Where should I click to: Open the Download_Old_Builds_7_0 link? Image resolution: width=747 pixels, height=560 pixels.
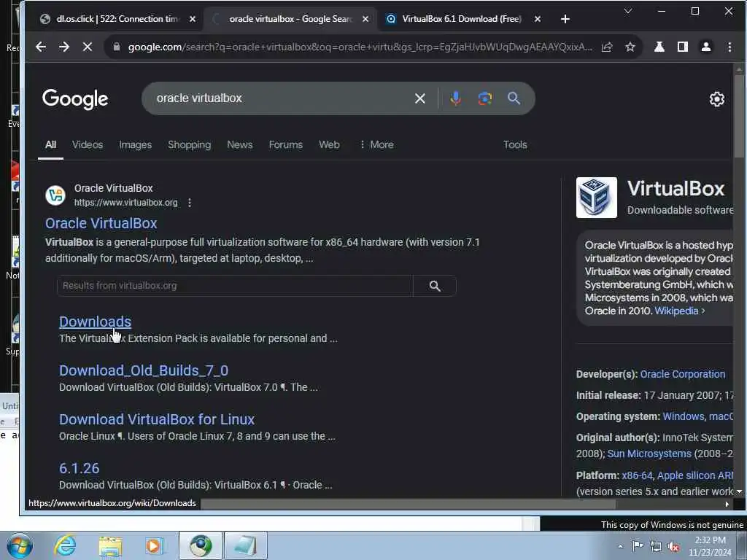(x=144, y=370)
